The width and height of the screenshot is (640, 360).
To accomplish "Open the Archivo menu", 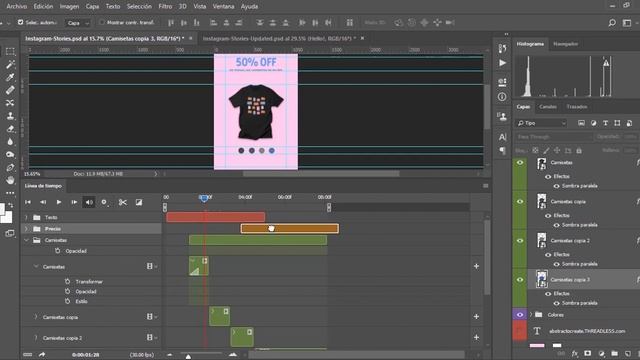I will click(x=17, y=7).
